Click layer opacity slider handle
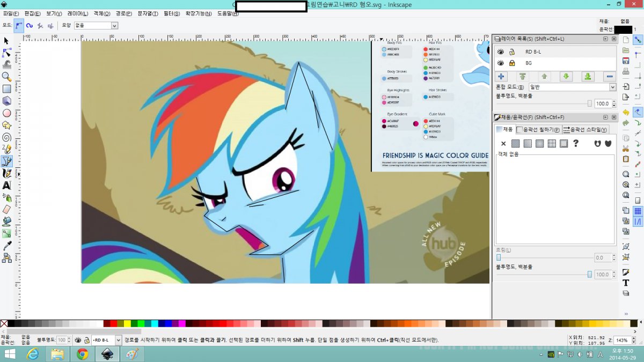 coord(590,104)
